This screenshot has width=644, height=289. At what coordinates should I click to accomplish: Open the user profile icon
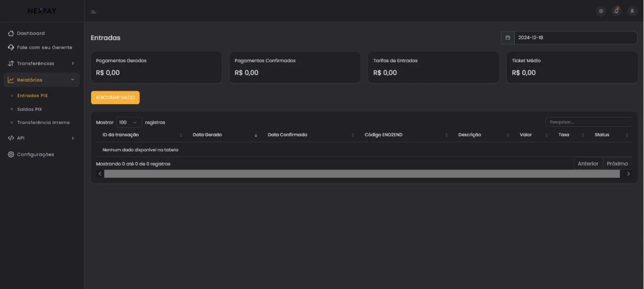(632, 11)
